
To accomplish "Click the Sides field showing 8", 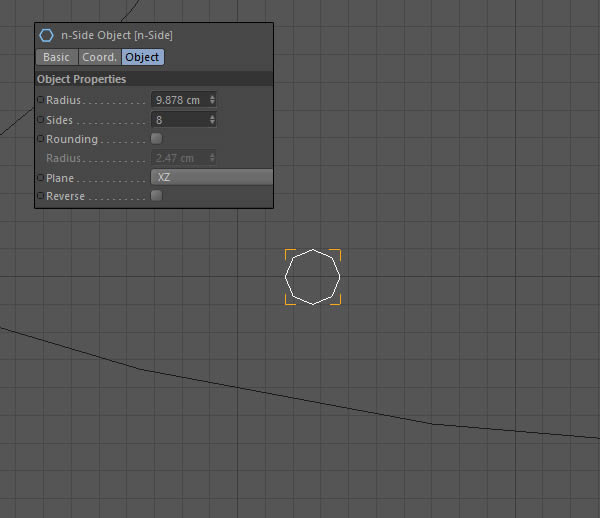I will (184, 120).
